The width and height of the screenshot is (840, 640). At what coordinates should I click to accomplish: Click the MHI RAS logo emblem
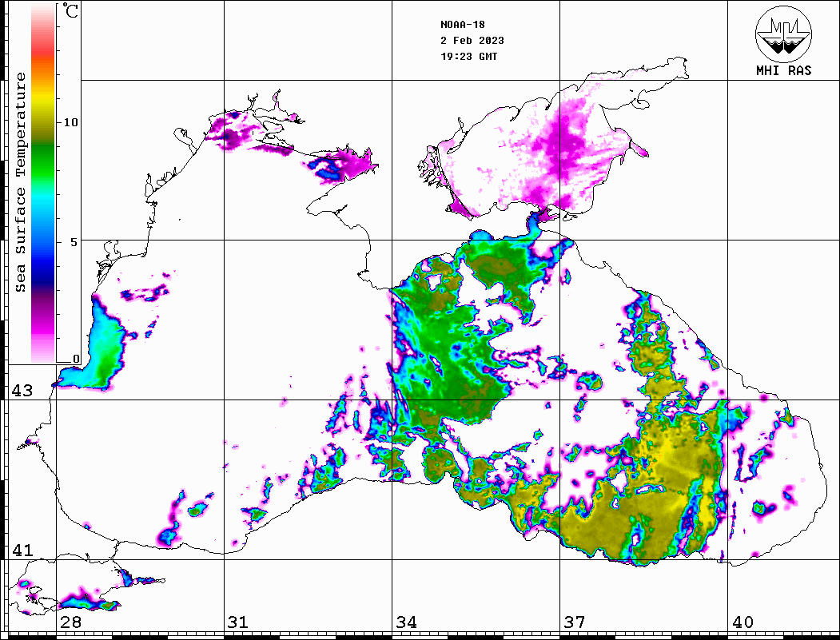[783, 34]
